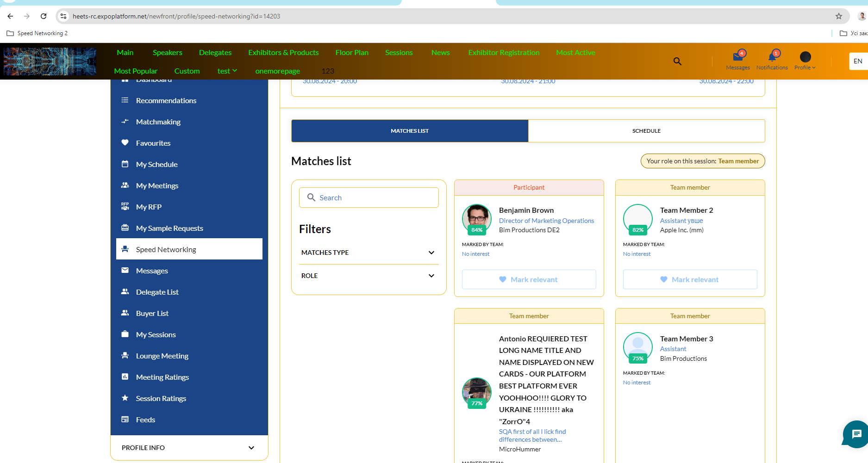Mark Benjamin Brown as relevant

pos(529,279)
